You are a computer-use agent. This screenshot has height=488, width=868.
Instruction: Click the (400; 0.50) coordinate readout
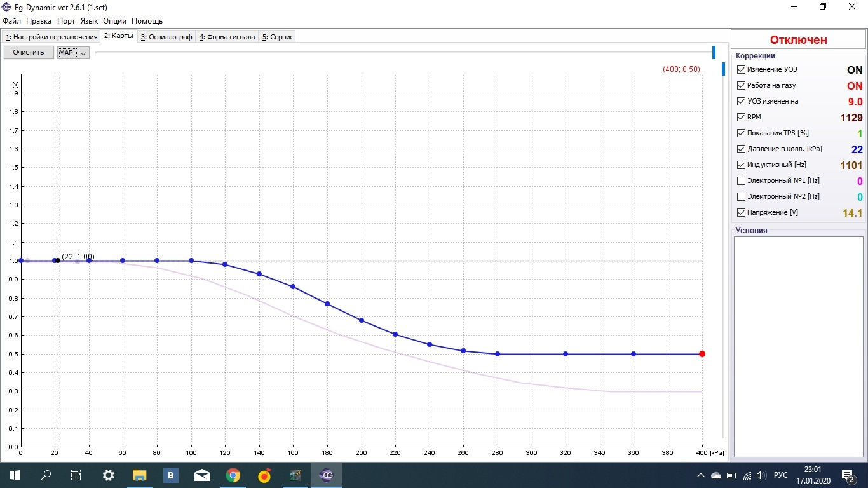click(681, 69)
